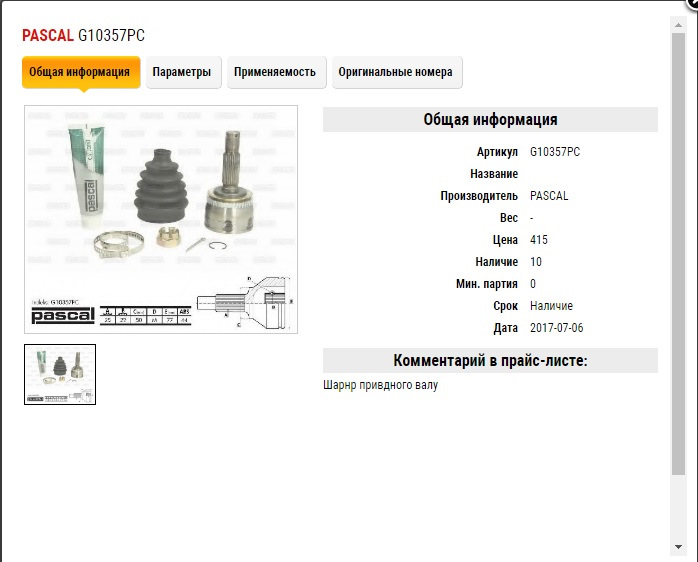This screenshot has height=562, width=698.
Task: Show the Оригинальные номера tab
Action: tap(397, 72)
